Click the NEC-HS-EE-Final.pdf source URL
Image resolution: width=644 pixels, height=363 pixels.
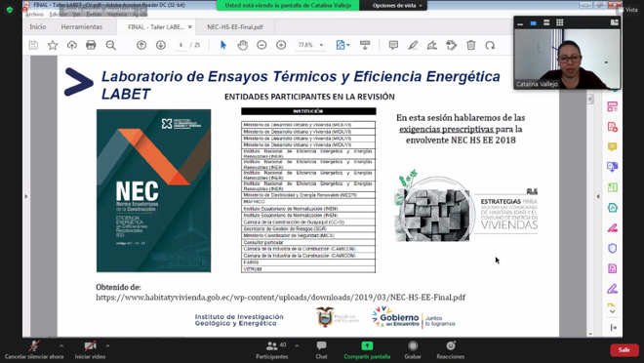click(x=280, y=298)
